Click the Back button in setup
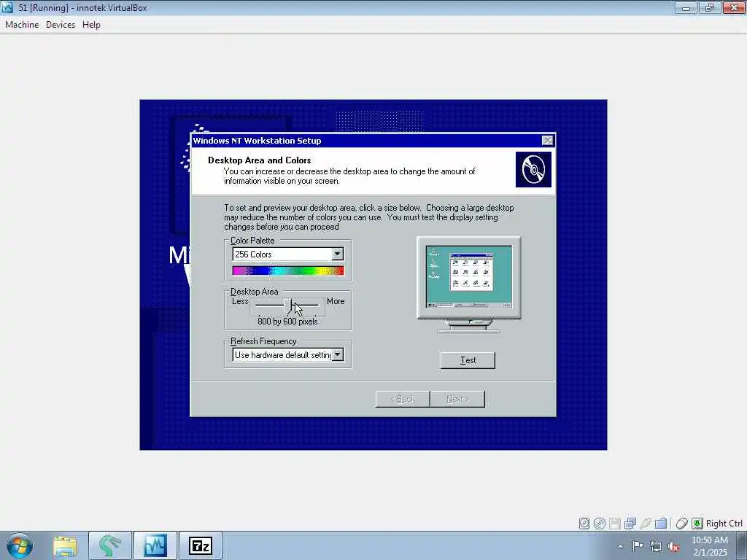 (x=403, y=399)
